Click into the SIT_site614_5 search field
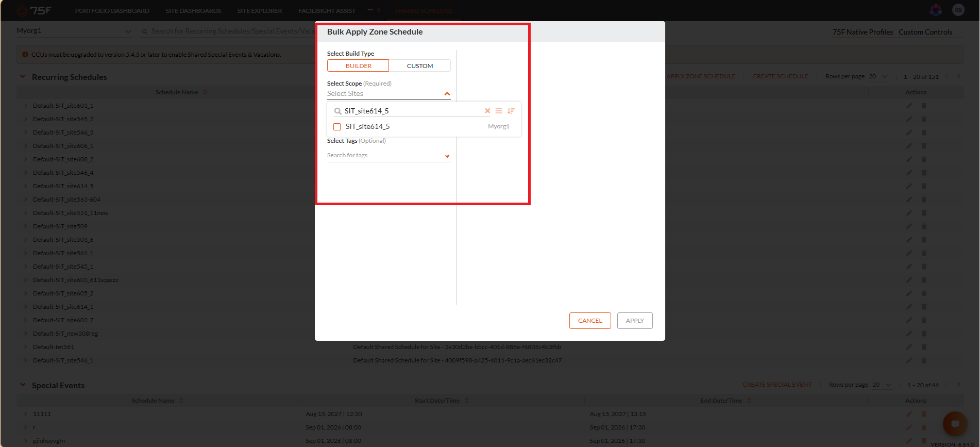The image size is (980, 447). click(412, 111)
